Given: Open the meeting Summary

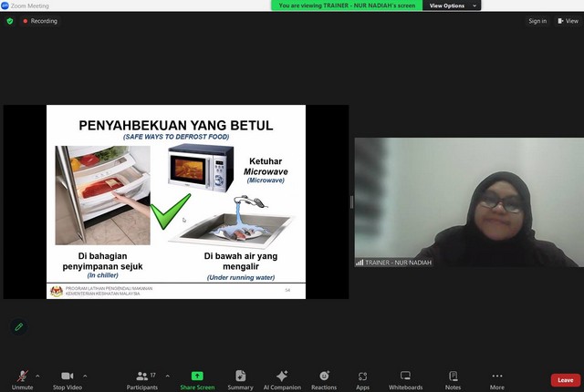Looking at the screenshot, I should [x=240, y=377].
